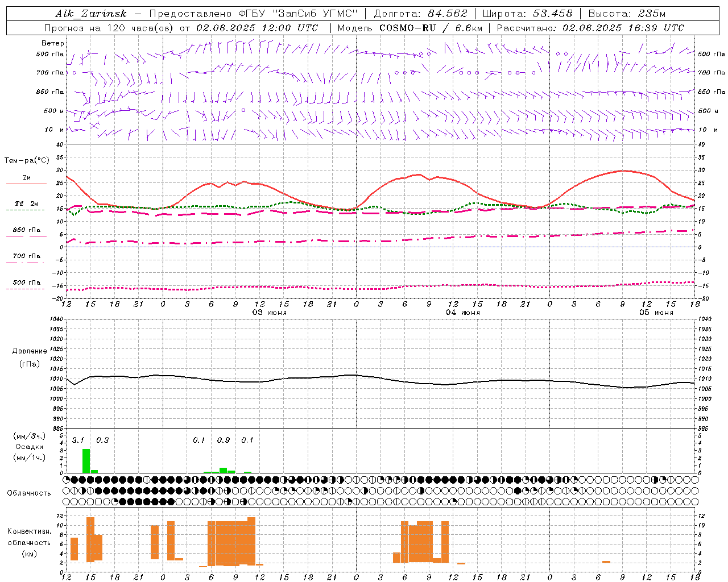Click the 'Давление' pressure panel label

(x=29, y=351)
